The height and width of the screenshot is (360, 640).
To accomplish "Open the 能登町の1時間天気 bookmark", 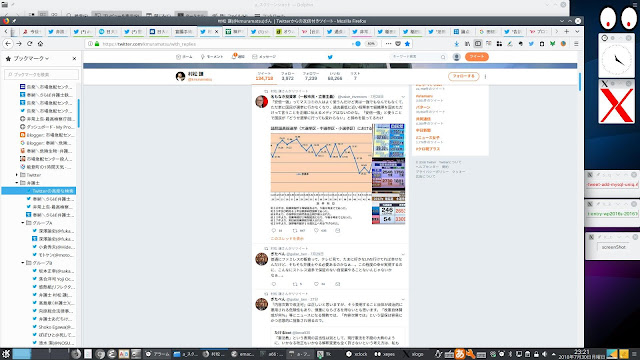I will [47, 167].
